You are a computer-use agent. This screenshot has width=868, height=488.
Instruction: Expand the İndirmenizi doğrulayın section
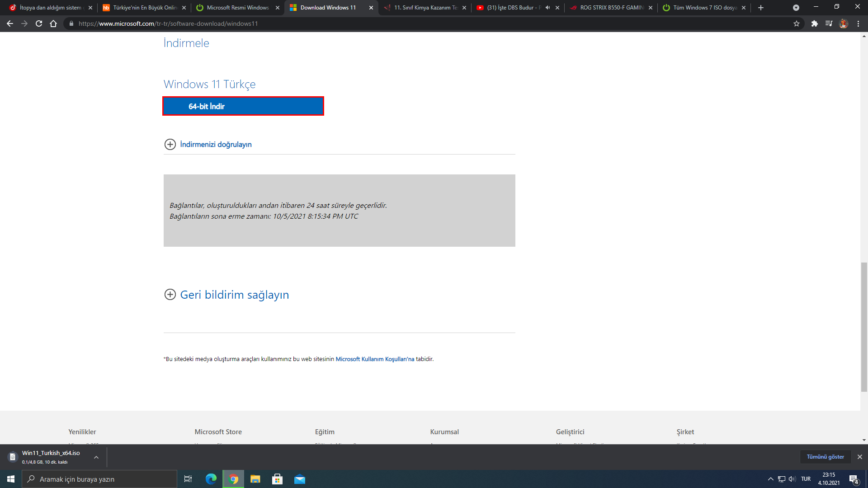[x=208, y=144]
